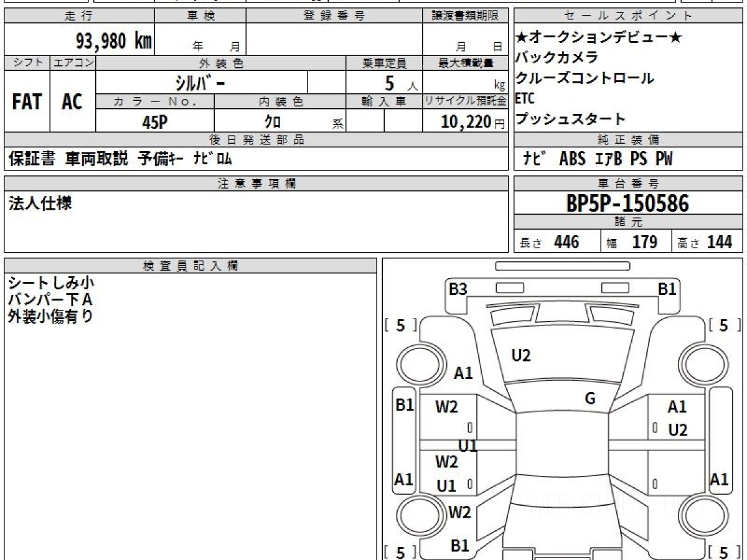Select the 車台番号 header
This screenshot has height=560, width=747.
pyautogui.click(x=629, y=184)
